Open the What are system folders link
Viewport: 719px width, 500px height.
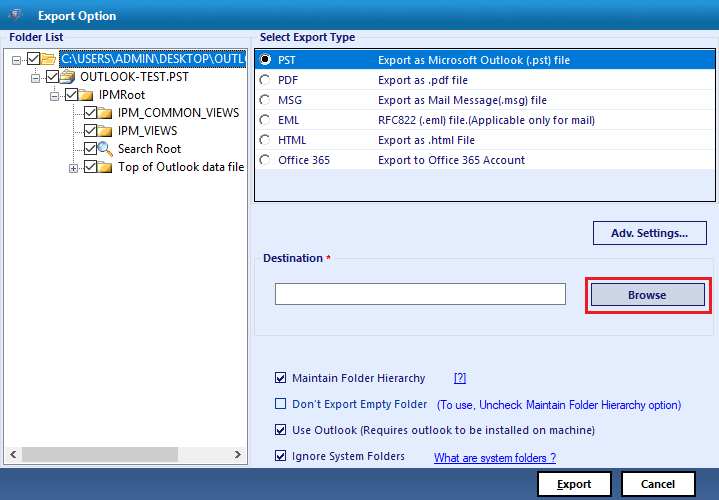(495, 457)
